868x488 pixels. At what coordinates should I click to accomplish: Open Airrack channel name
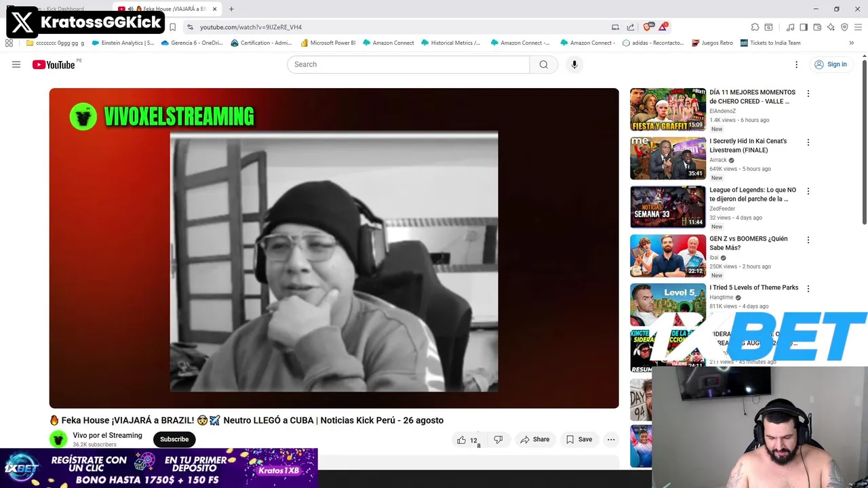click(717, 160)
